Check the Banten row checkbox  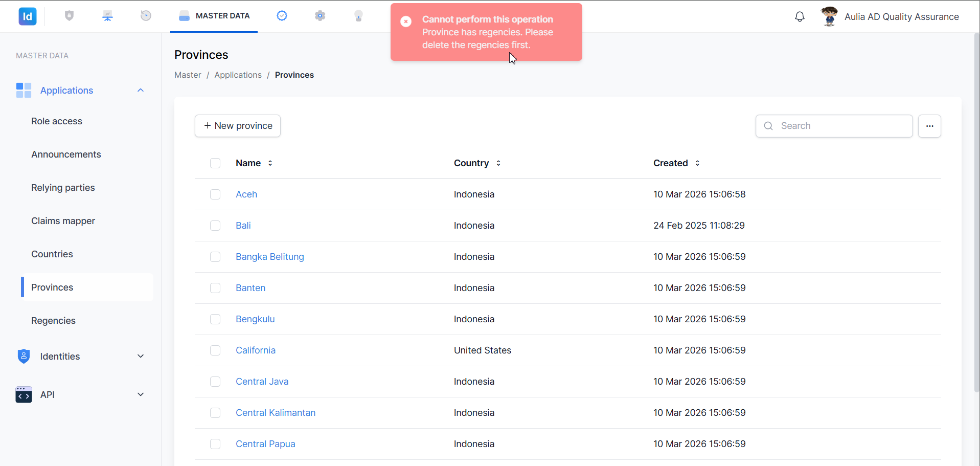pyautogui.click(x=215, y=288)
